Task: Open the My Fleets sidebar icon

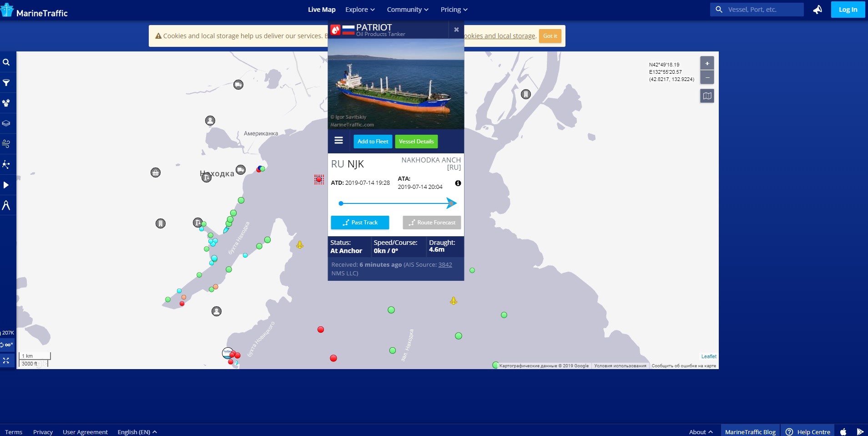Action: click(x=6, y=103)
